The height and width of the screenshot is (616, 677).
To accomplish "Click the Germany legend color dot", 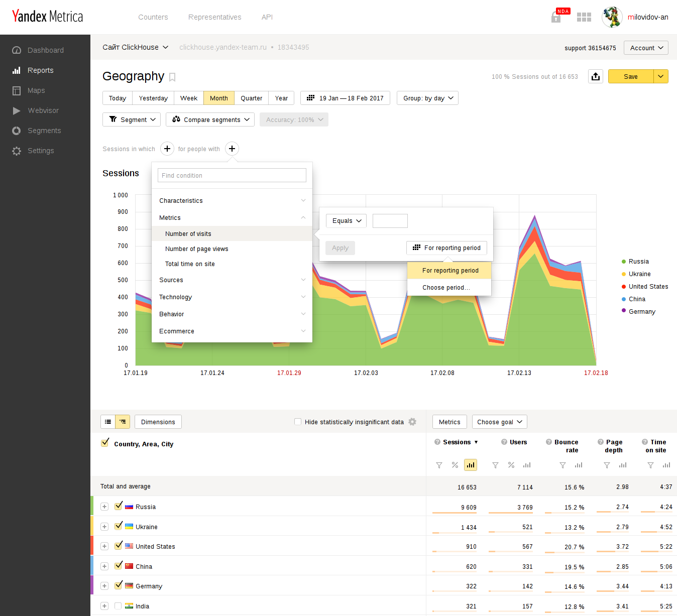I will [624, 311].
